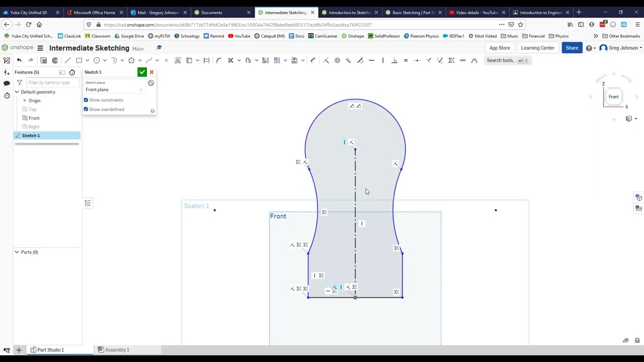This screenshot has height=362, width=644.
Task: Expand the spline tool dropdown arrow
Action: [x=157, y=60]
